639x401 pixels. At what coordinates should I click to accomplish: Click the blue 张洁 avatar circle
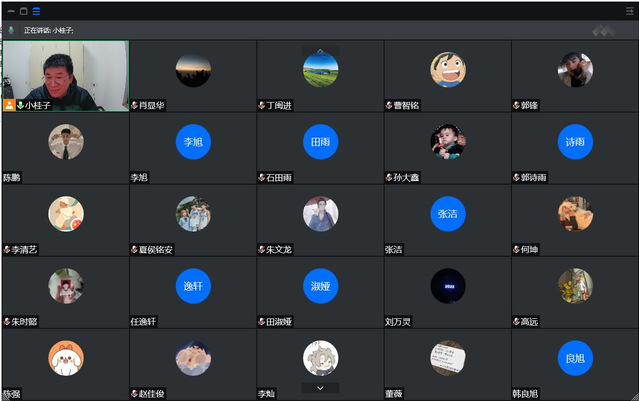tap(447, 214)
